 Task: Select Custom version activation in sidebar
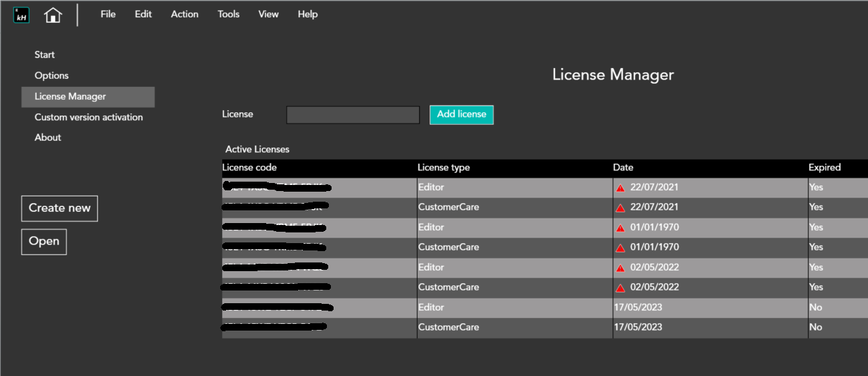click(89, 117)
